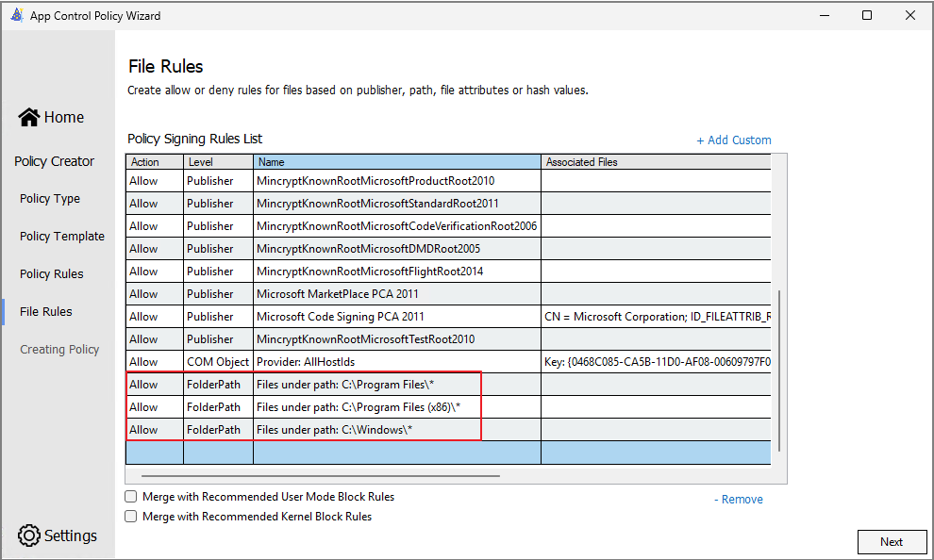
Task: Enable Merge with Recommended Kernel Block Rules
Action: (130, 516)
